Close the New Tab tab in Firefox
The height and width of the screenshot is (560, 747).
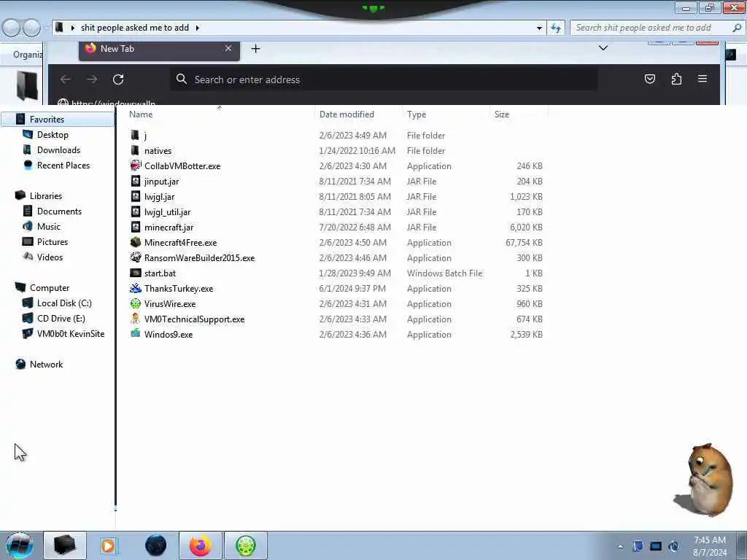tap(228, 48)
